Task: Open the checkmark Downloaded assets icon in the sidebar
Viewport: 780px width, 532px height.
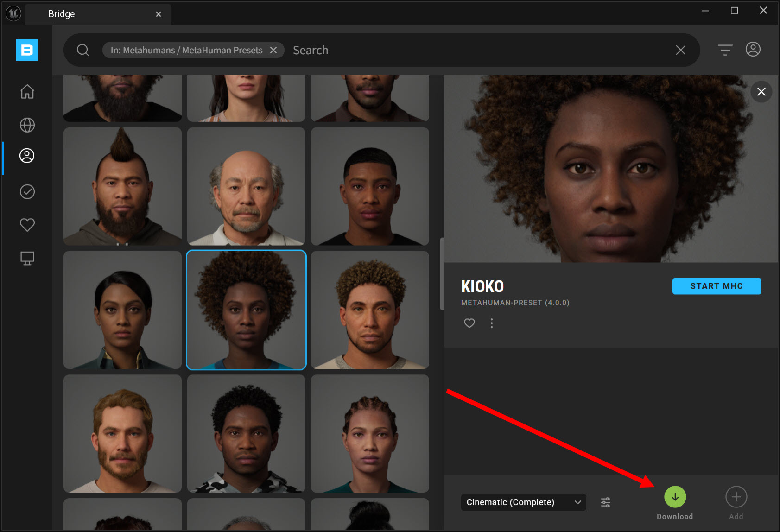Action: [x=27, y=192]
